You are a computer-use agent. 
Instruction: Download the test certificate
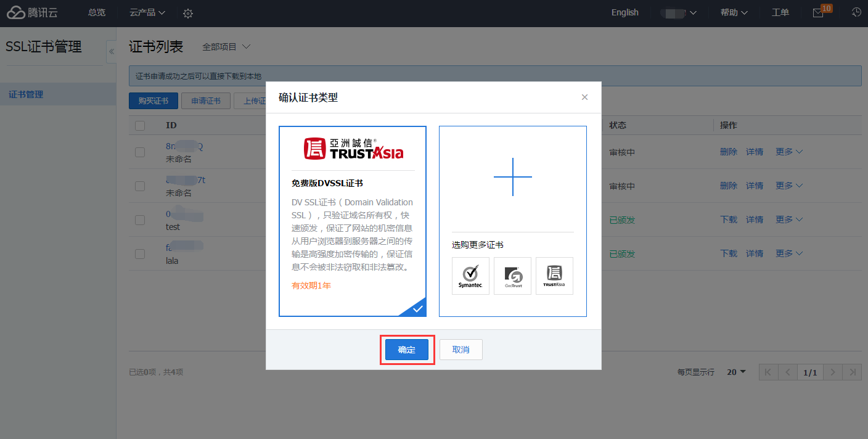(x=729, y=219)
